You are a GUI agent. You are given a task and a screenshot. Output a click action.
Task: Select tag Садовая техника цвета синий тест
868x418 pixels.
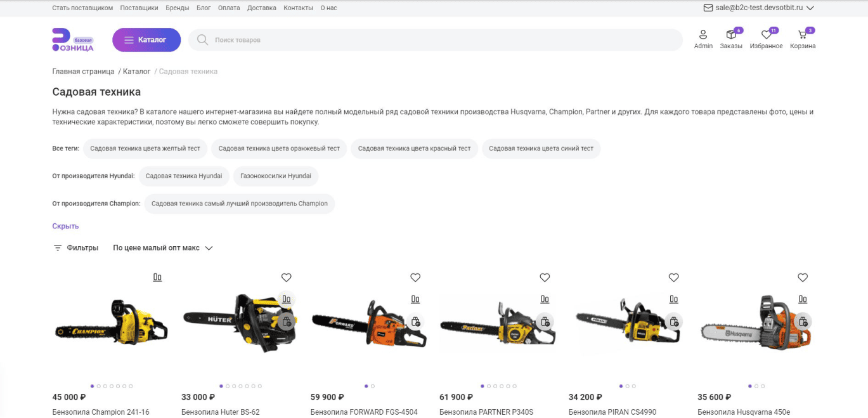(x=541, y=148)
